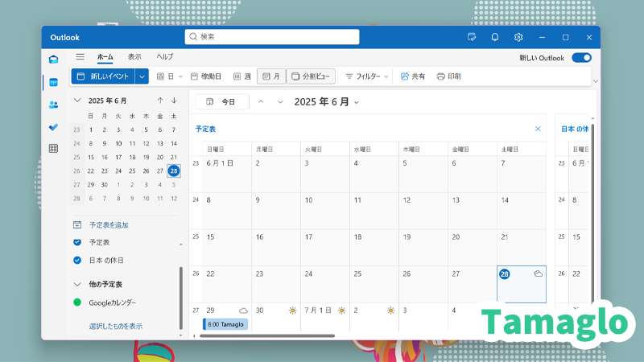Open the Mail module in the sidebar
Screen dimensions: 644x362
pyautogui.click(x=53, y=60)
